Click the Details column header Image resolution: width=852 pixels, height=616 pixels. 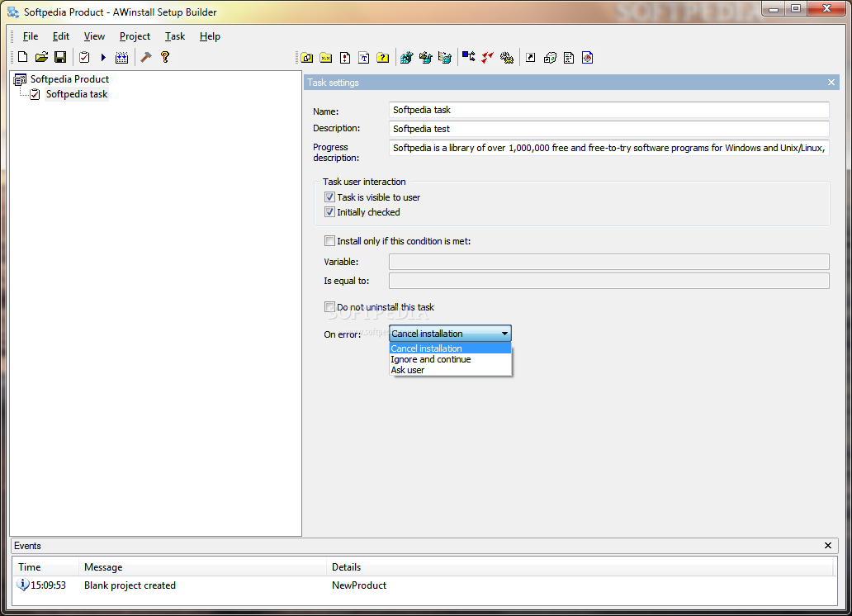580,567
